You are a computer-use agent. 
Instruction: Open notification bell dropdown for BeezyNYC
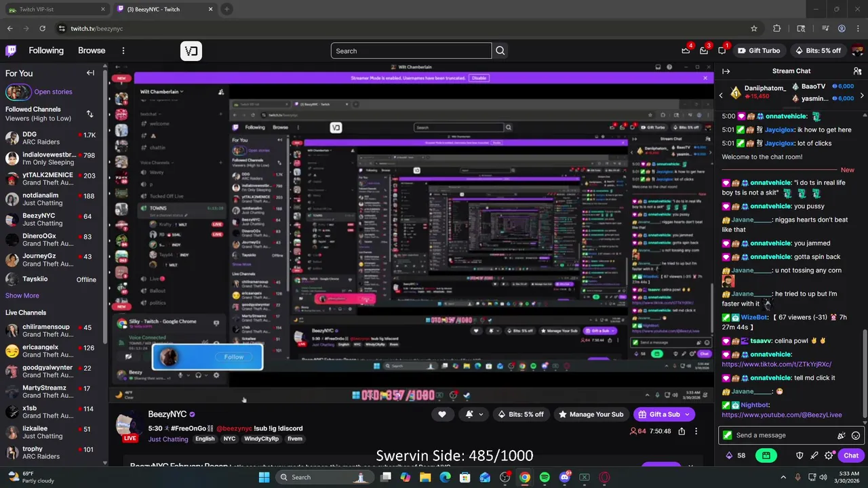[475, 414]
